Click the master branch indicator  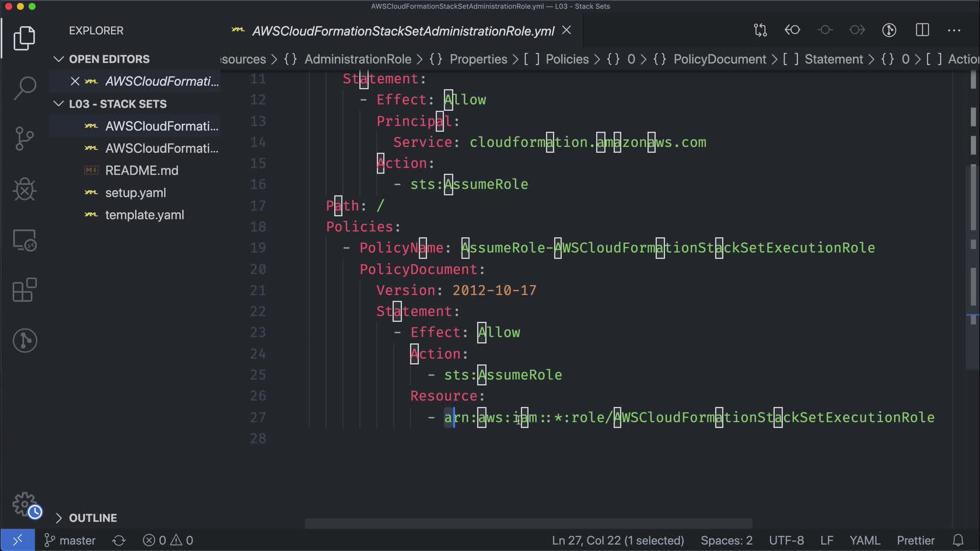coord(70,540)
